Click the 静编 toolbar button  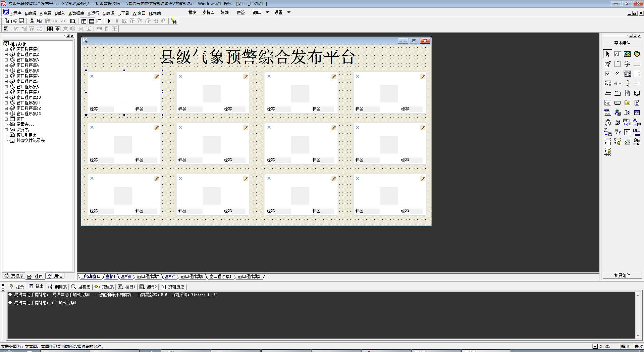tap(224, 12)
